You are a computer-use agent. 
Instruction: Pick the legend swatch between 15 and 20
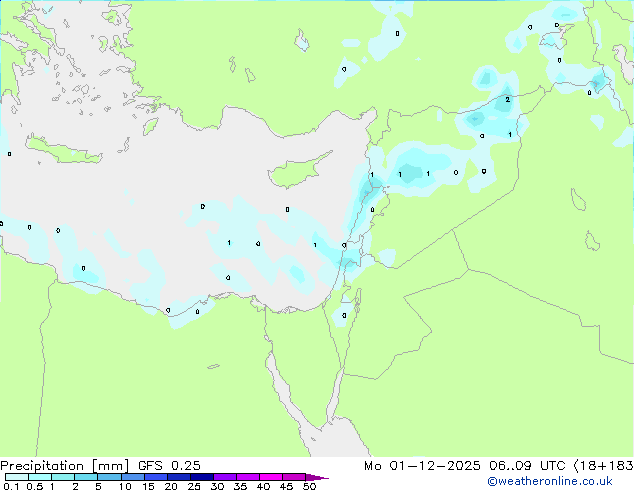click(155, 477)
